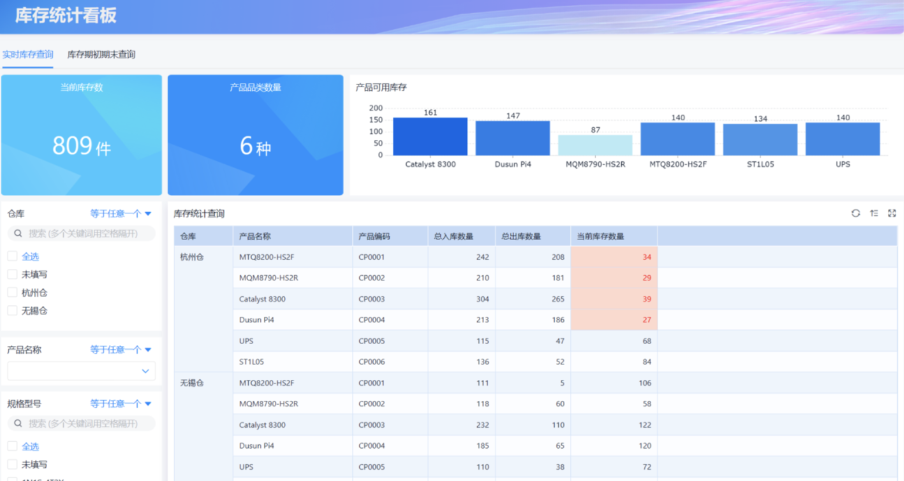
Task: Click the CP0006 product code cell
Action: (390, 362)
